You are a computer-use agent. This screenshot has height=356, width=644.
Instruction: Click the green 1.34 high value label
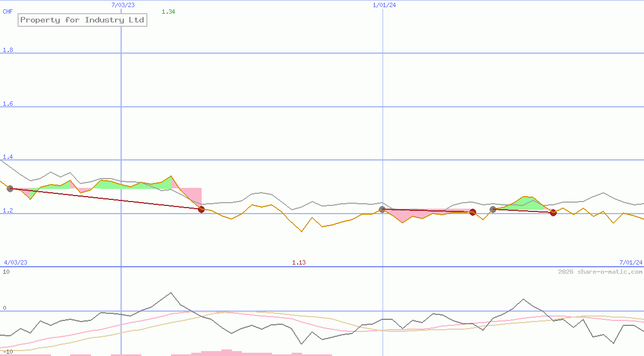coord(168,12)
